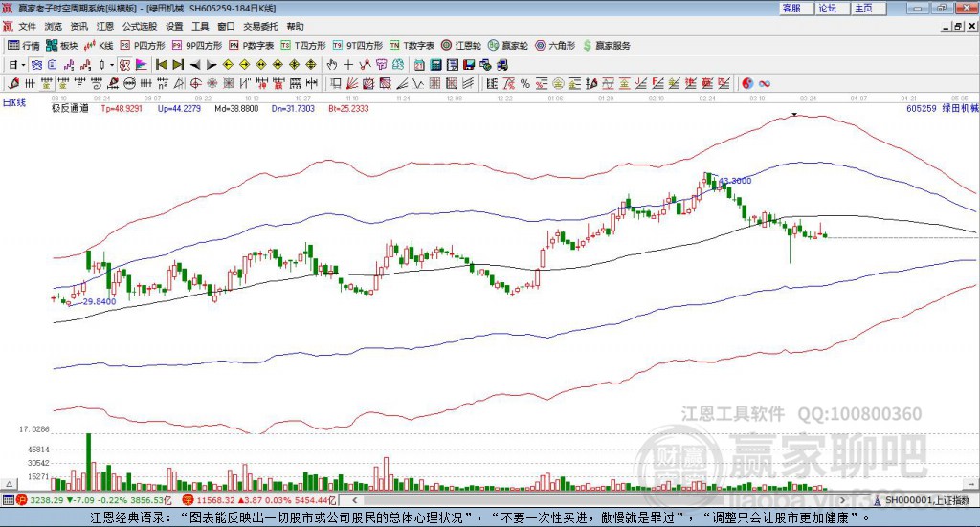Open the 文件 menu
Image resolution: width=980 pixels, height=527 pixels.
(x=27, y=26)
